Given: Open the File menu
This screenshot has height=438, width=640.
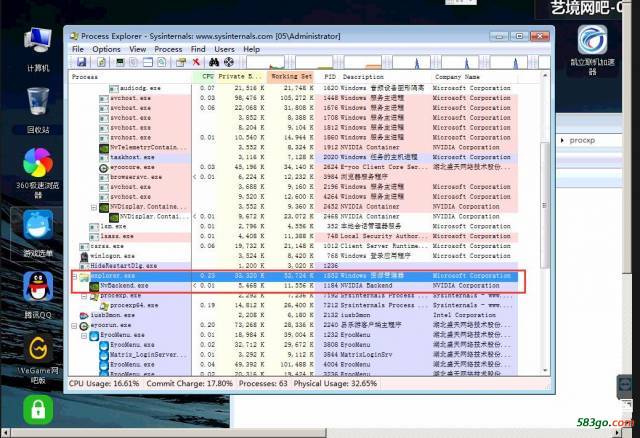Looking at the screenshot, I should coord(78,49).
